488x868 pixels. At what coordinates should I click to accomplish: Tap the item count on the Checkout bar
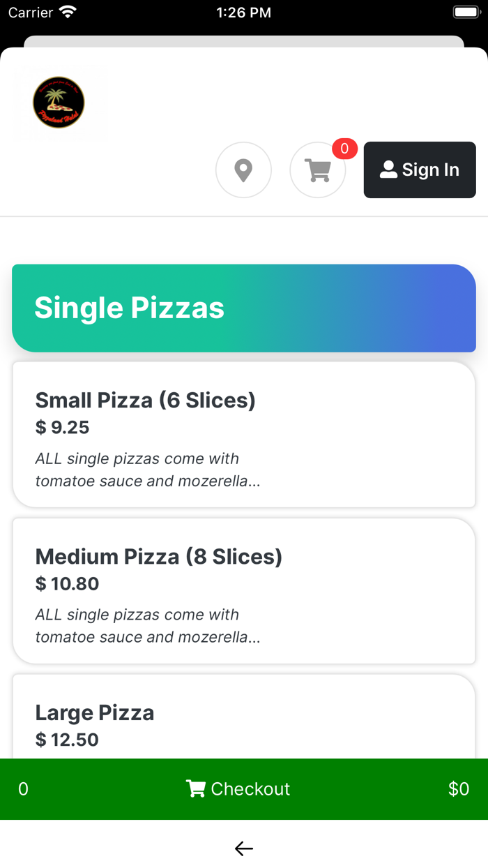coord(22,788)
